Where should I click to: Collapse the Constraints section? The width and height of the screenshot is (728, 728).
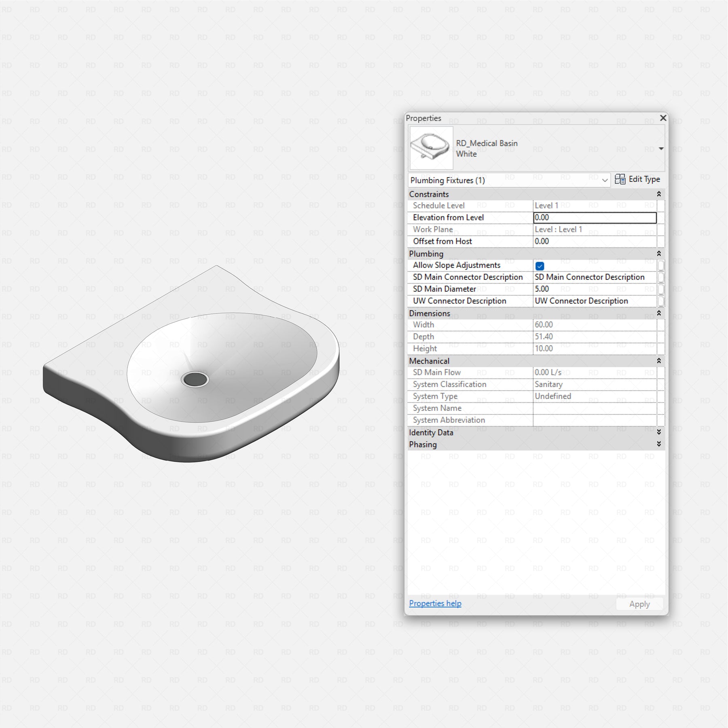coord(658,194)
